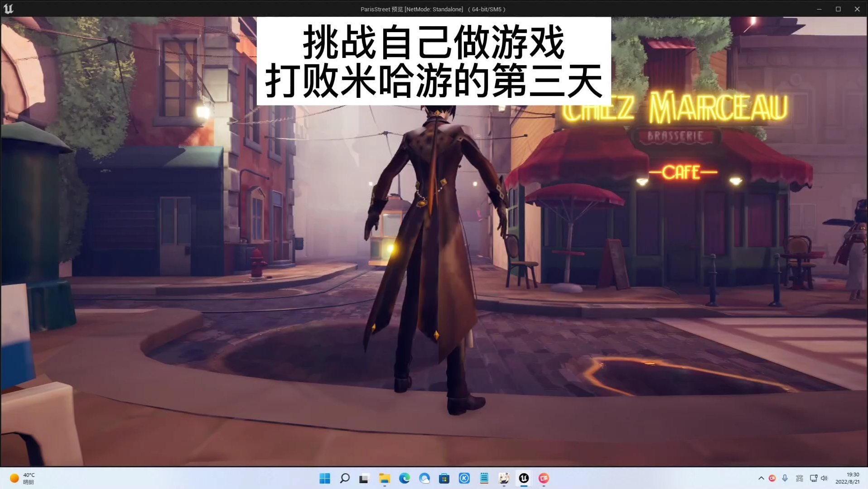Image resolution: width=868 pixels, height=489 pixels.
Task: Click the microphone tray icon
Action: click(785, 478)
